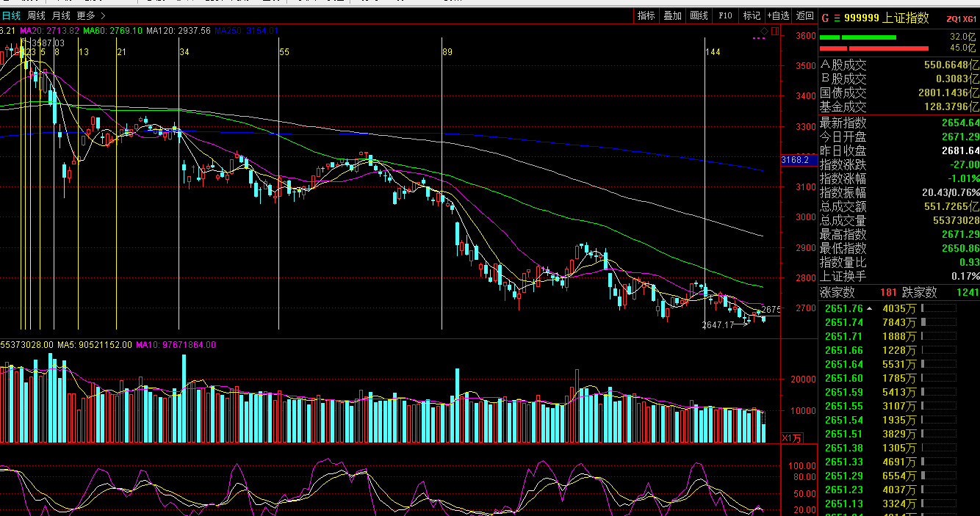Click the 返回 back button
Viewport: 980px width, 516px height.
805,15
